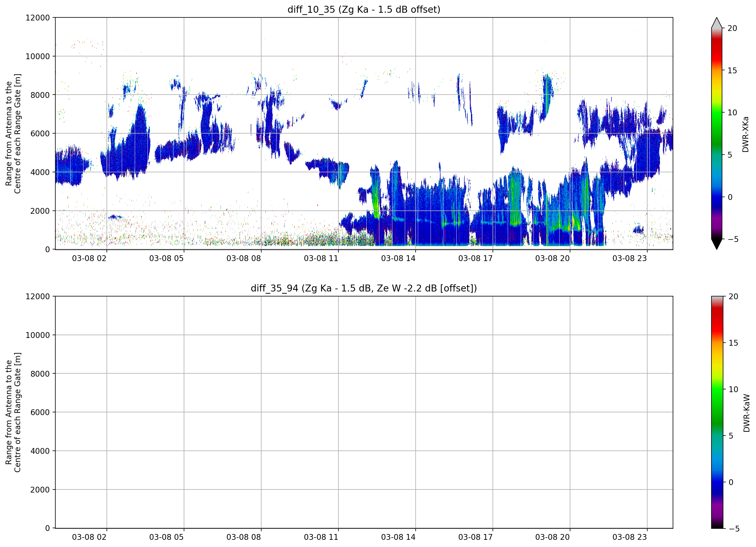Image resolution: width=756 pixels, height=547 pixels.
Task: Click the 5 tick on DWR-XKa colorbar
Action: pos(730,155)
